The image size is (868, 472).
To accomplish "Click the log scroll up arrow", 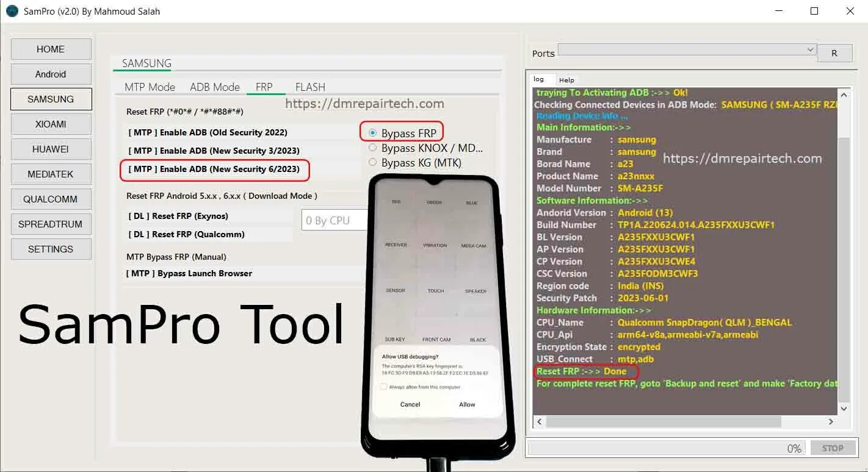I will tap(844, 95).
